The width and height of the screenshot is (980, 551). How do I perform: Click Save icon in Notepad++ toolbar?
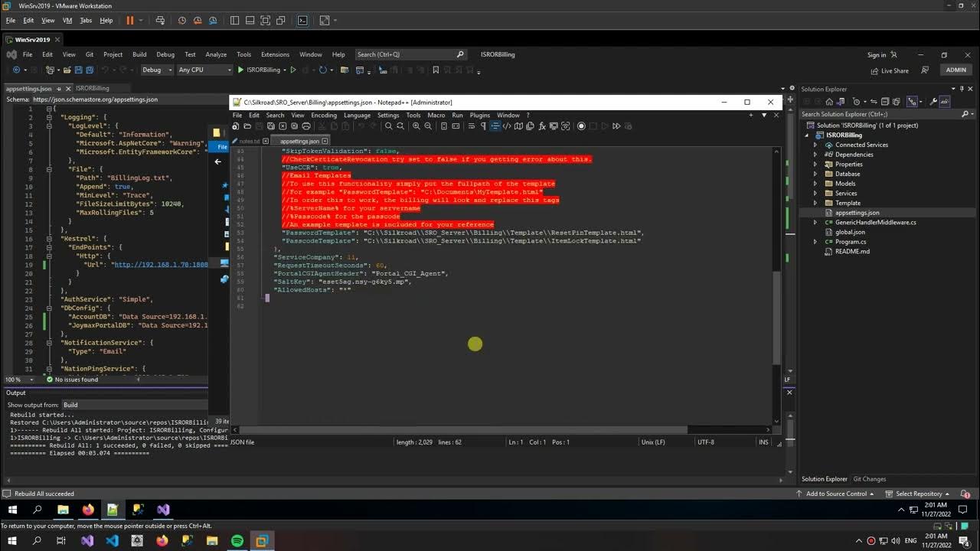[259, 126]
